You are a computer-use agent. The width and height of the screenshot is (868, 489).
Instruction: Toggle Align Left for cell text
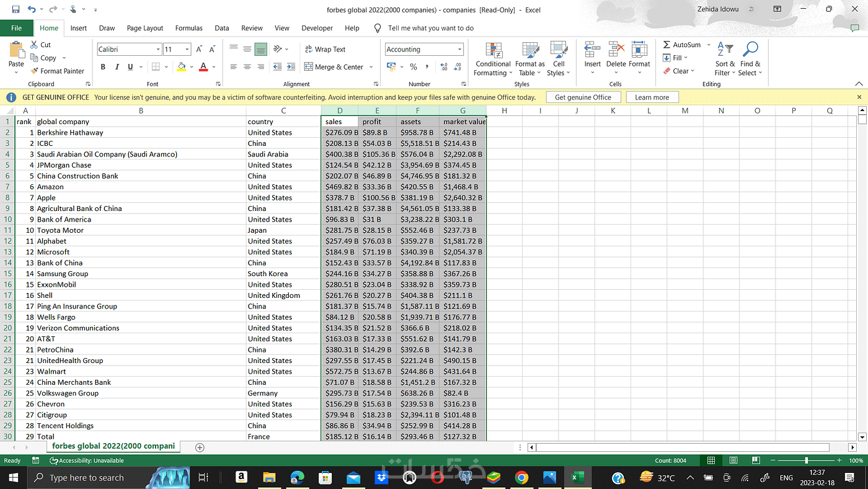[x=234, y=67]
